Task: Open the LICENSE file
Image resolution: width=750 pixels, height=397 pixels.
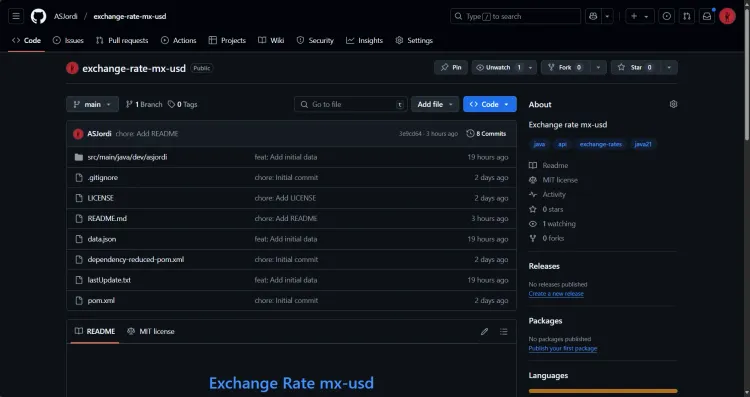Action: coord(100,198)
